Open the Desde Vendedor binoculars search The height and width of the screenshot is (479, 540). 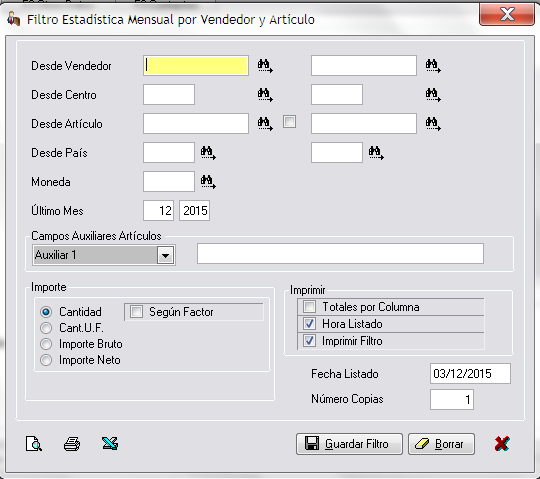265,66
